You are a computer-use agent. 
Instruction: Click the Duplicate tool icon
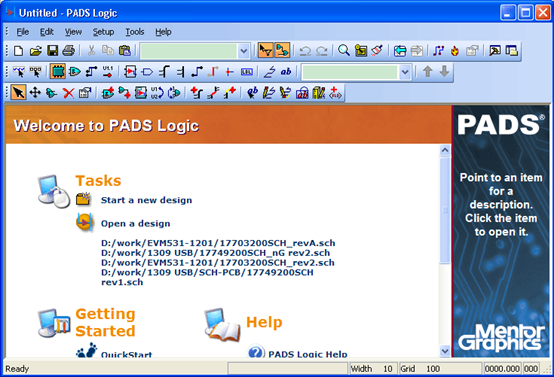(x=52, y=93)
